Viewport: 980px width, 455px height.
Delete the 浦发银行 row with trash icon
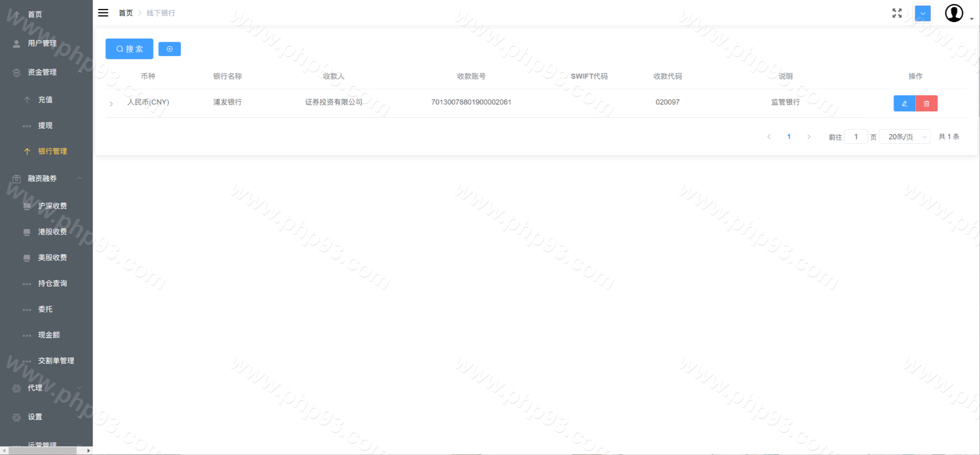coord(926,103)
